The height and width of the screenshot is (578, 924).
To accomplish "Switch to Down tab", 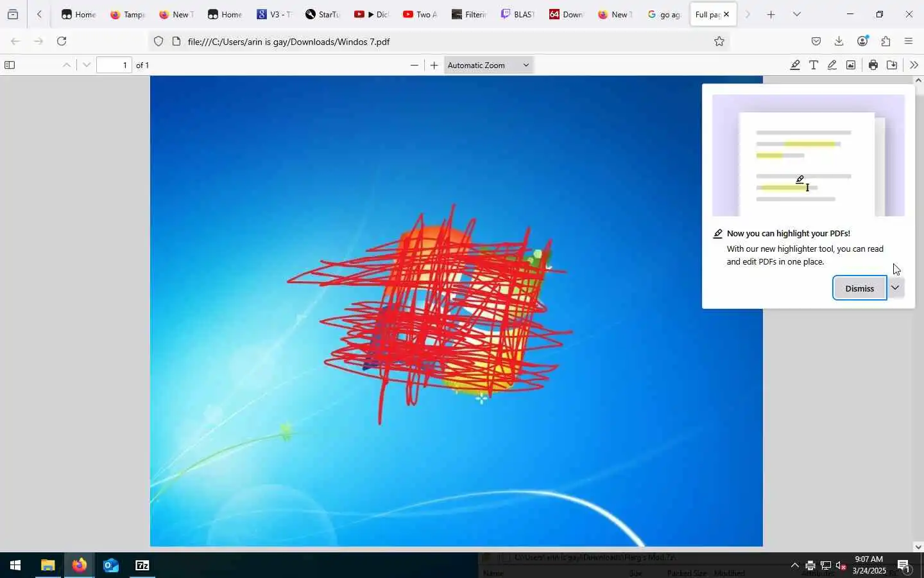I will pyautogui.click(x=567, y=14).
